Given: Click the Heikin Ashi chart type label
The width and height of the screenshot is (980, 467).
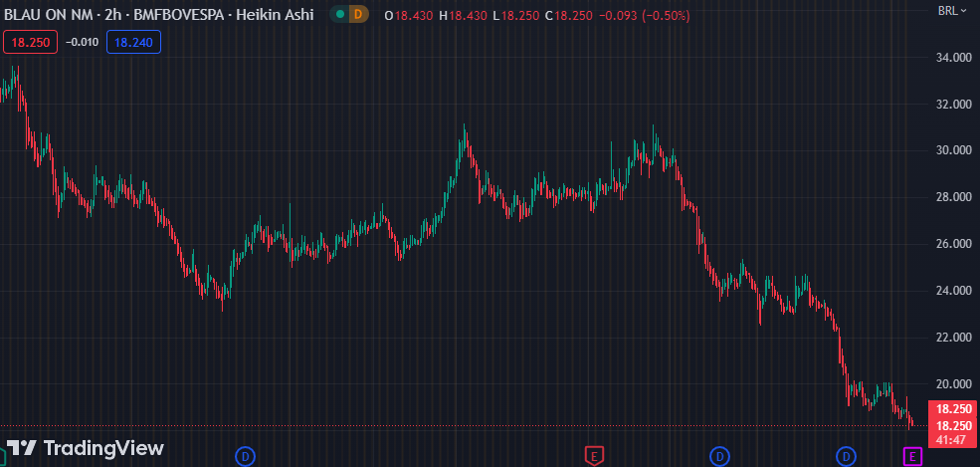Looking at the screenshot, I should click(274, 15).
